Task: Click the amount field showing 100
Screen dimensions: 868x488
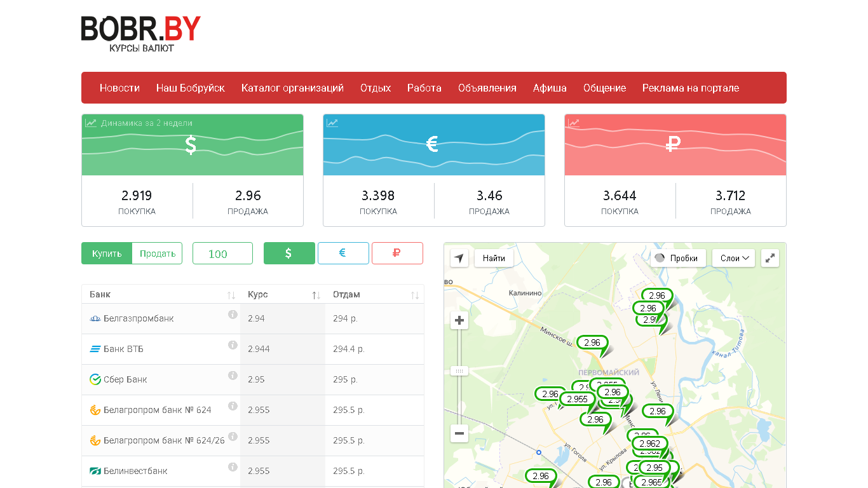Action: 222,253
